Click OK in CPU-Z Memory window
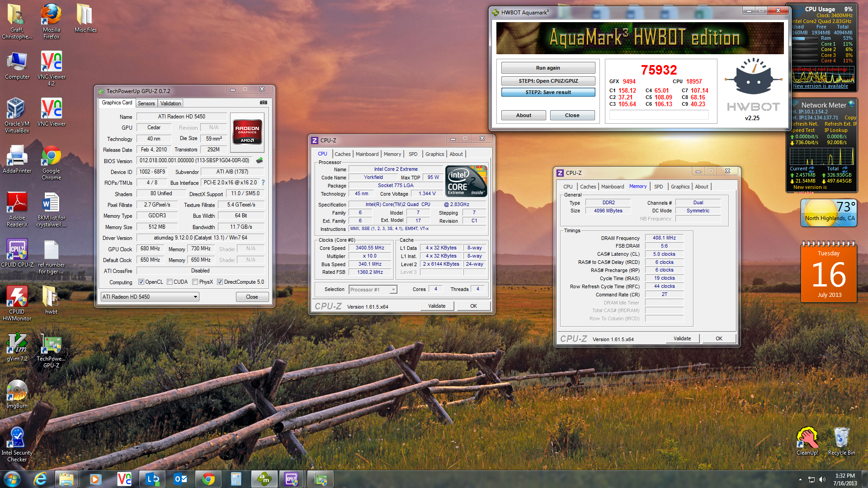 [719, 338]
